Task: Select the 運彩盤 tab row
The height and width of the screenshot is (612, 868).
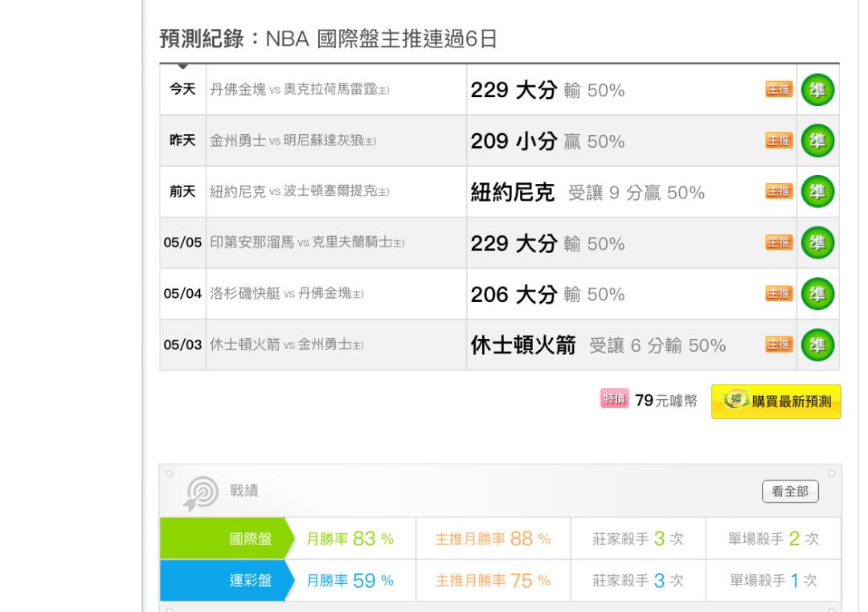Action: (x=223, y=580)
